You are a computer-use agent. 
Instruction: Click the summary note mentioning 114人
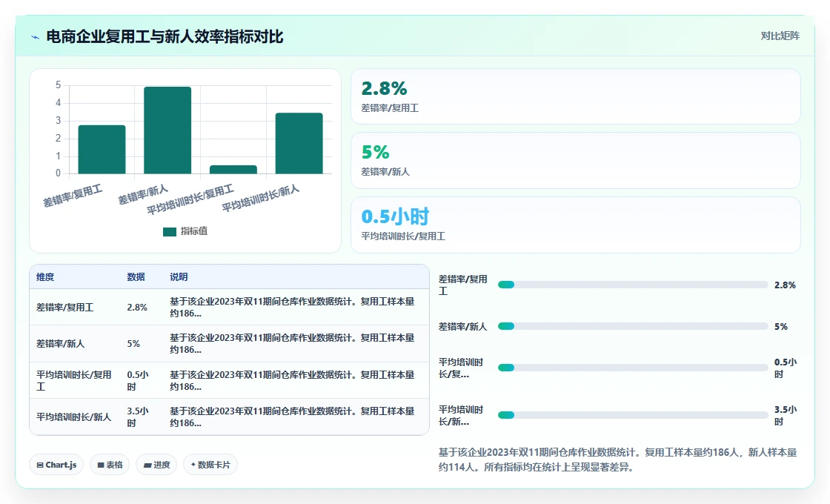618,460
